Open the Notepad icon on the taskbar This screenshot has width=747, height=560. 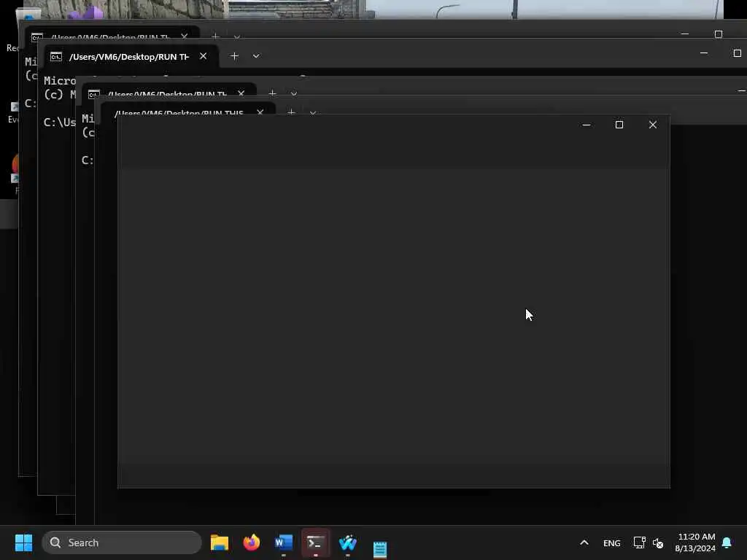point(379,548)
